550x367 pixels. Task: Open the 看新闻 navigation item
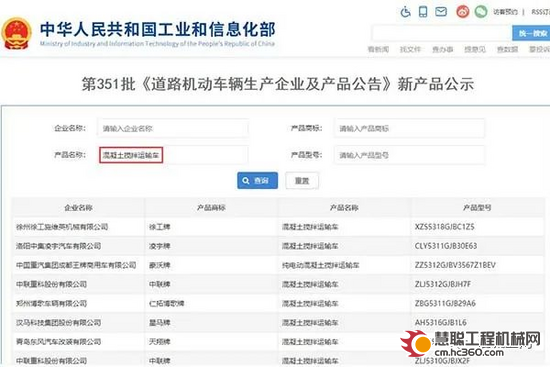click(x=378, y=49)
